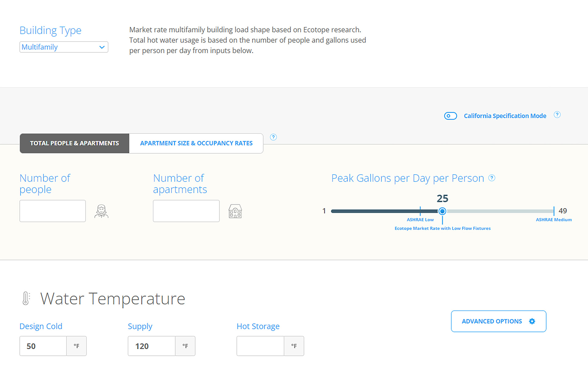
Task: Click the gear icon in Advanced Options
Action: 532,321
